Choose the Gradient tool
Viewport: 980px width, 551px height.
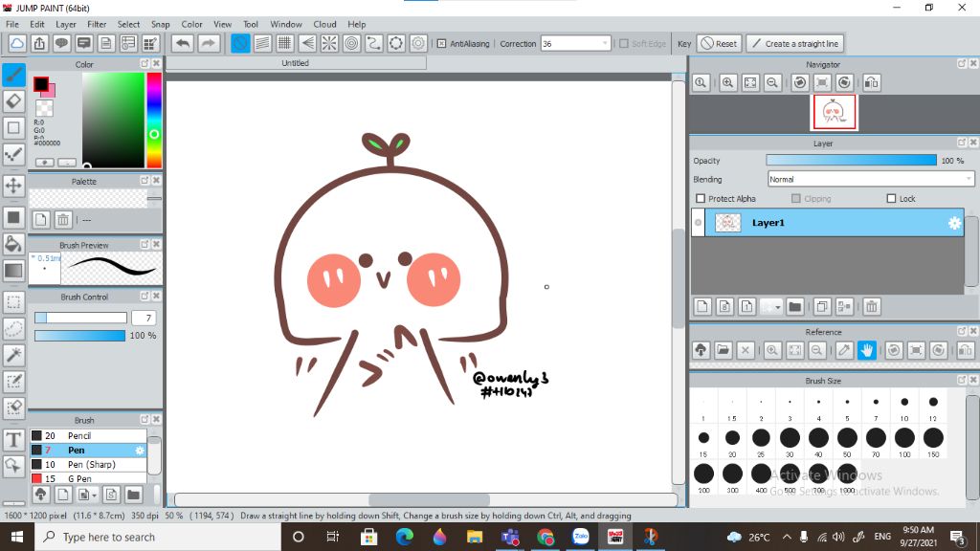(x=13, y=271)
